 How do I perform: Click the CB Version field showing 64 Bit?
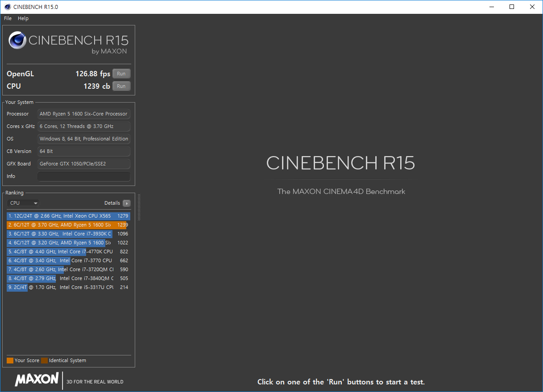click(84, 151)
